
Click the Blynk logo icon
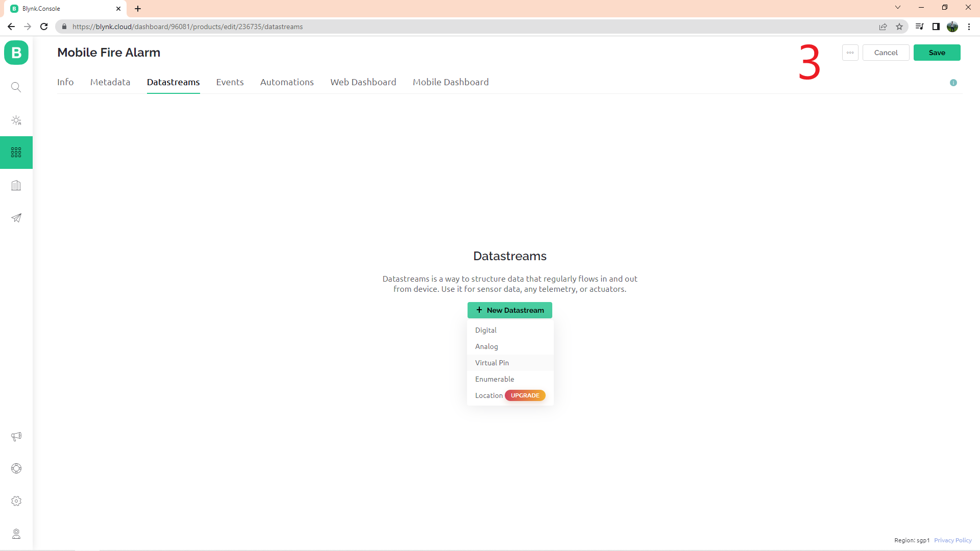tap(16, 53)
